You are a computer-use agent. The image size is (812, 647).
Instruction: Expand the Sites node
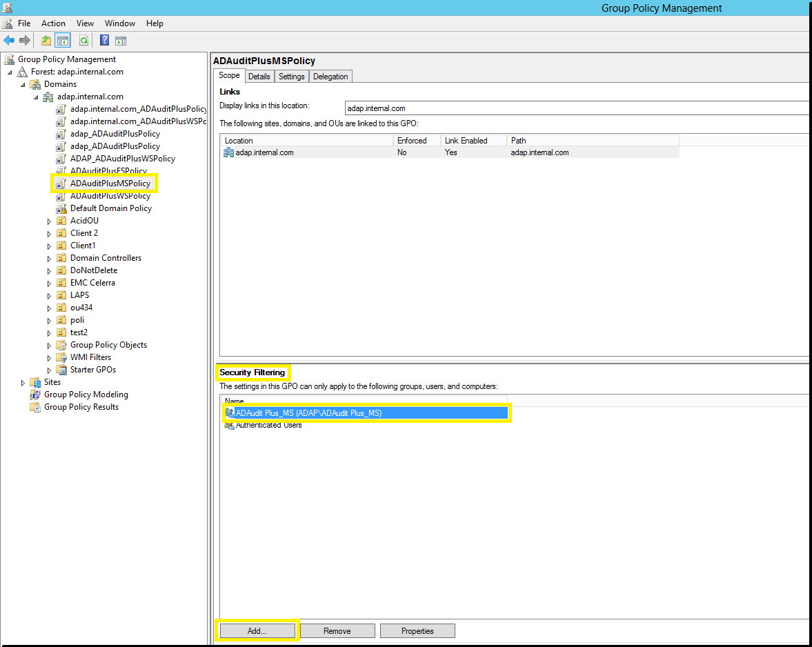tap(23, 383)
